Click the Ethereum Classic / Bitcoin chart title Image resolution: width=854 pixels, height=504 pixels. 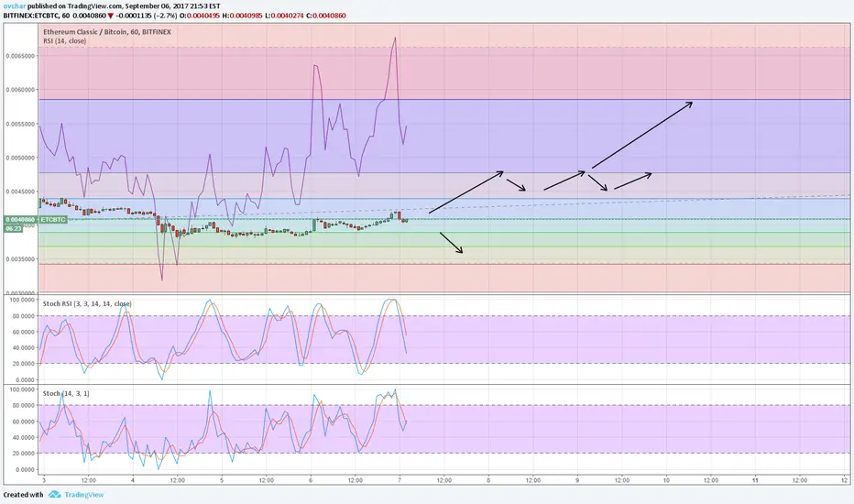(x=107, y=32)
